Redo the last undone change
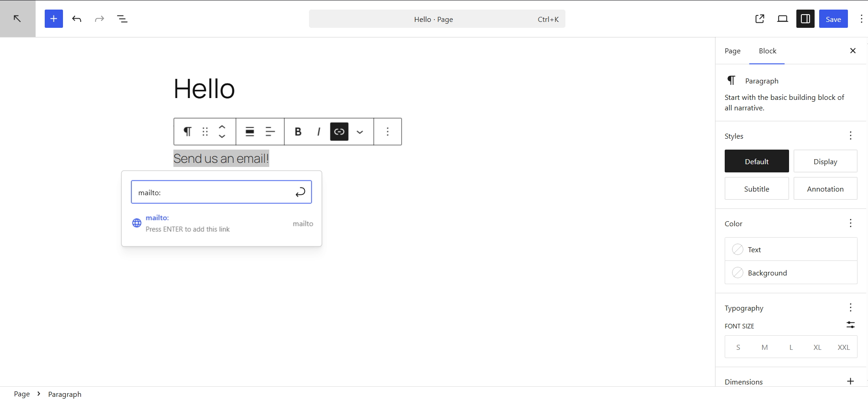Viewport: 868px width, 400px height. click(x=99, y=19)
